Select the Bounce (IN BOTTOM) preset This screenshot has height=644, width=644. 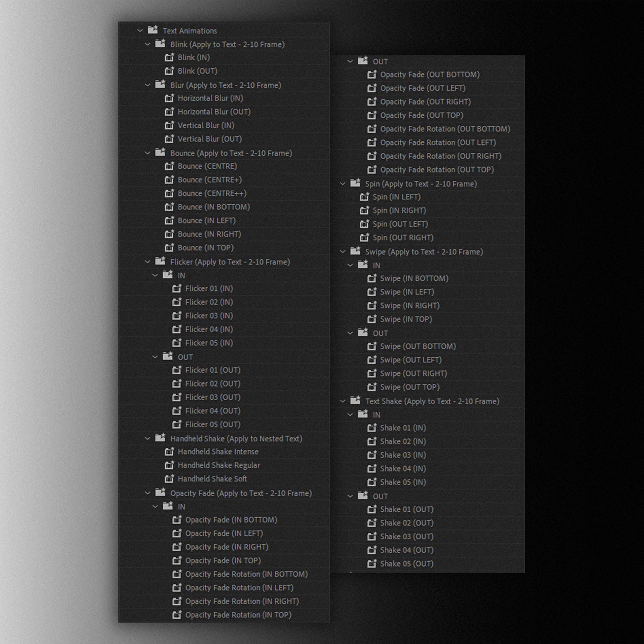(213, 207)
